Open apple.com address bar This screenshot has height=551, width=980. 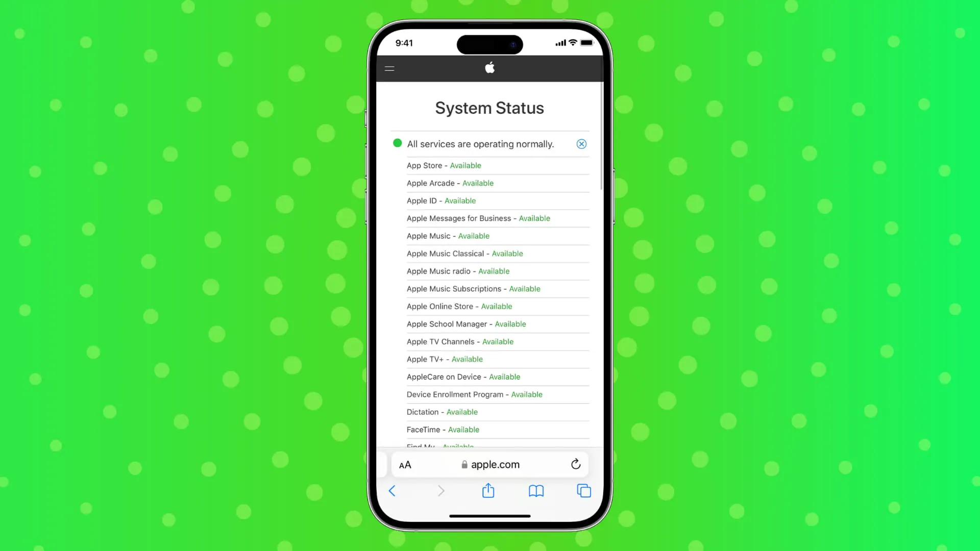pos(490,464)
